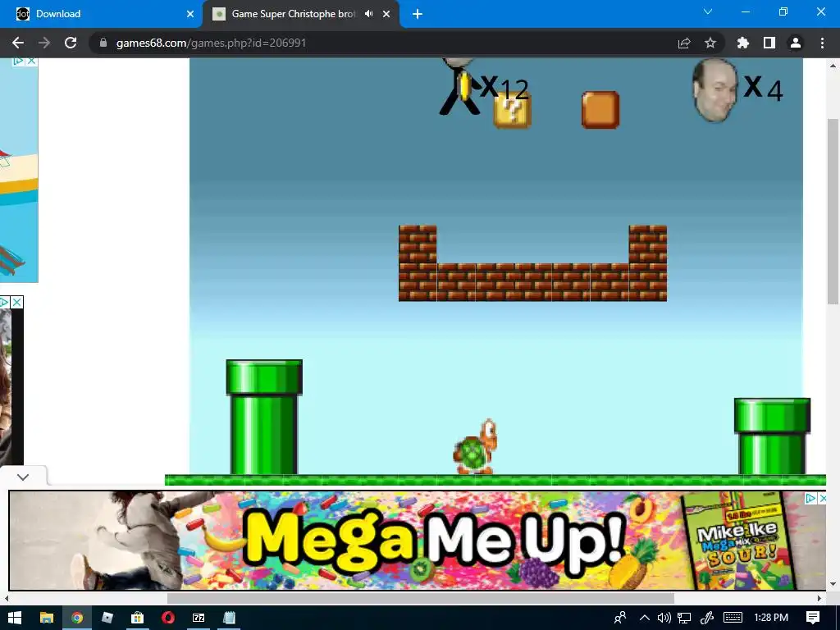Hit the yellow question mark block
This screenshot has width=840, height=630.
tap(513, 111)
